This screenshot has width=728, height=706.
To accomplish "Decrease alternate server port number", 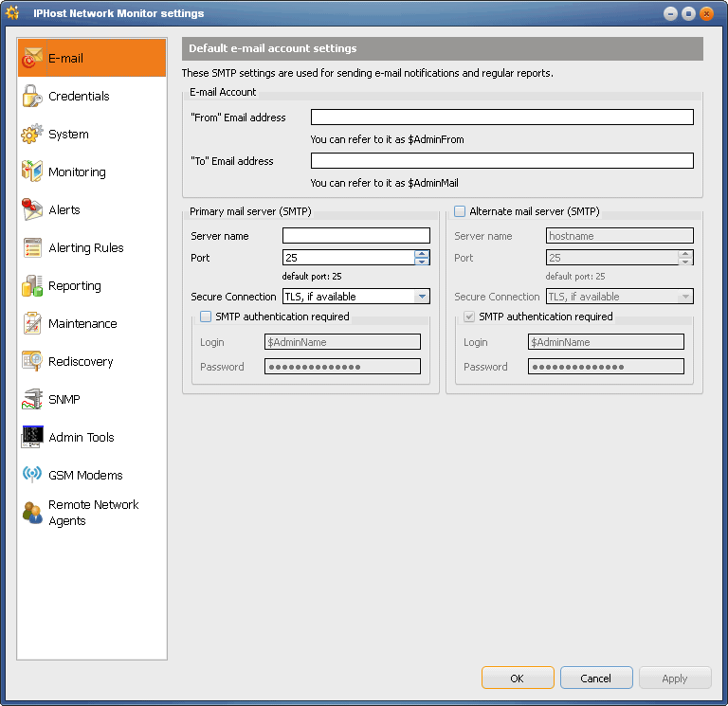I will click(685, 262).
